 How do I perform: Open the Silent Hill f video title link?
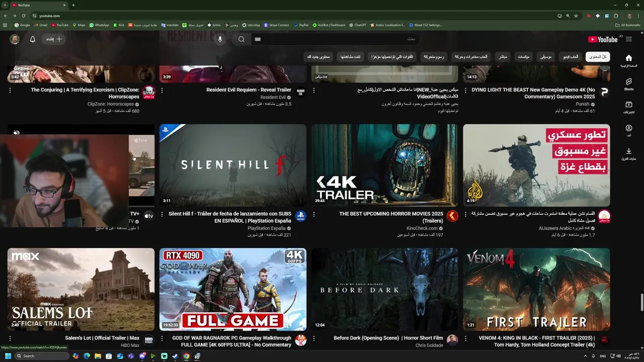[229, 217]
